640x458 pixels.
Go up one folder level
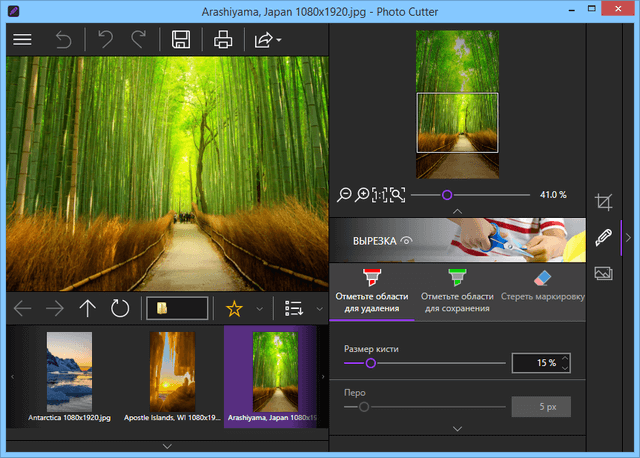click(x=87, y=309)
